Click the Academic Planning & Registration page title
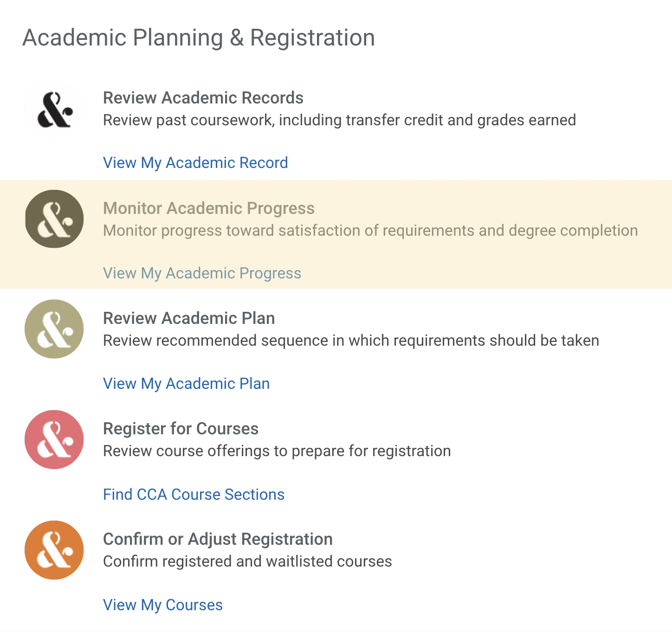This screenshot has height=632, width=672. pos(199,38)
